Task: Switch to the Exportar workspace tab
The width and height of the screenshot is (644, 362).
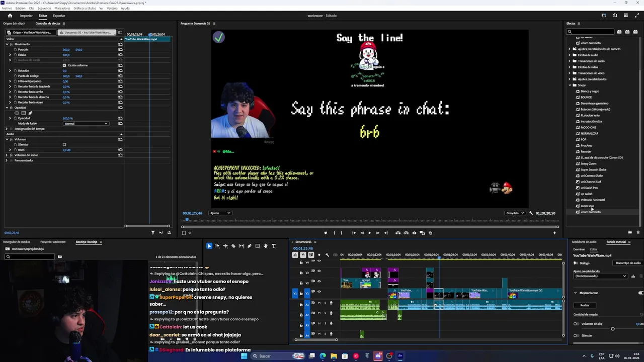Action: click(59, 16)
